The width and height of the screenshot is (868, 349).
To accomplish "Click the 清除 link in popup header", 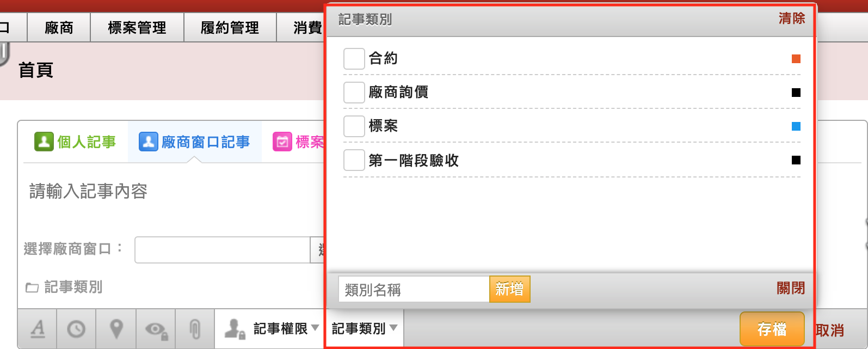I will [792, 19].
